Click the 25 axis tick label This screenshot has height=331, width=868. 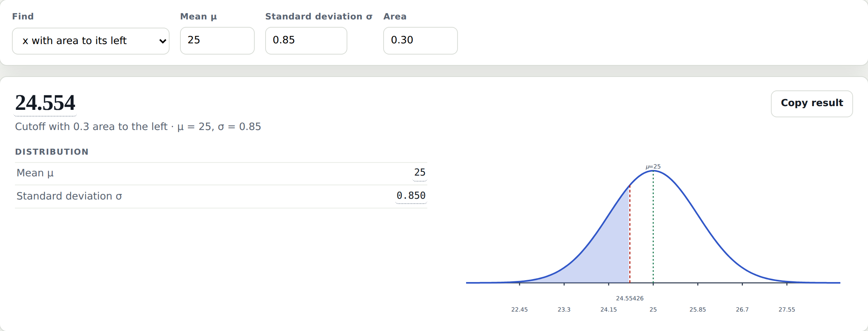coord(653,309)
